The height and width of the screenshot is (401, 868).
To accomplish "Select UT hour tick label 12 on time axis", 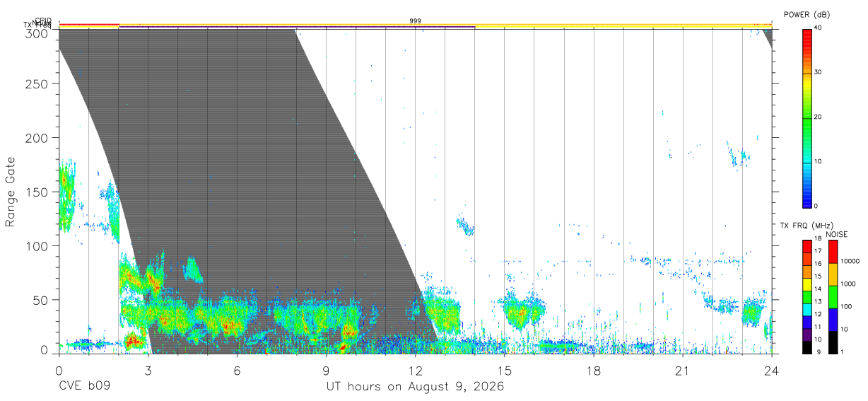I will point(415,371).
